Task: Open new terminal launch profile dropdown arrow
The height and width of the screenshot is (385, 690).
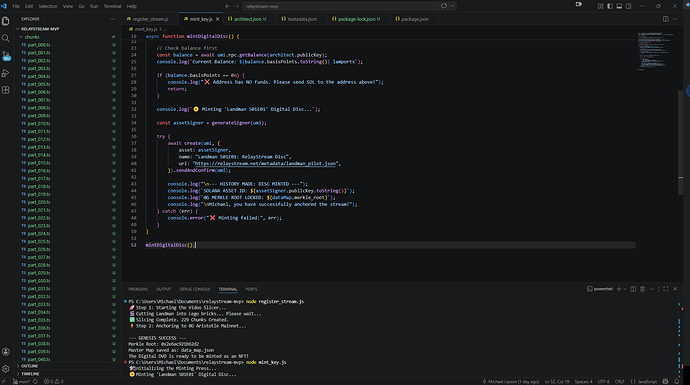Action: click(625, 289)
